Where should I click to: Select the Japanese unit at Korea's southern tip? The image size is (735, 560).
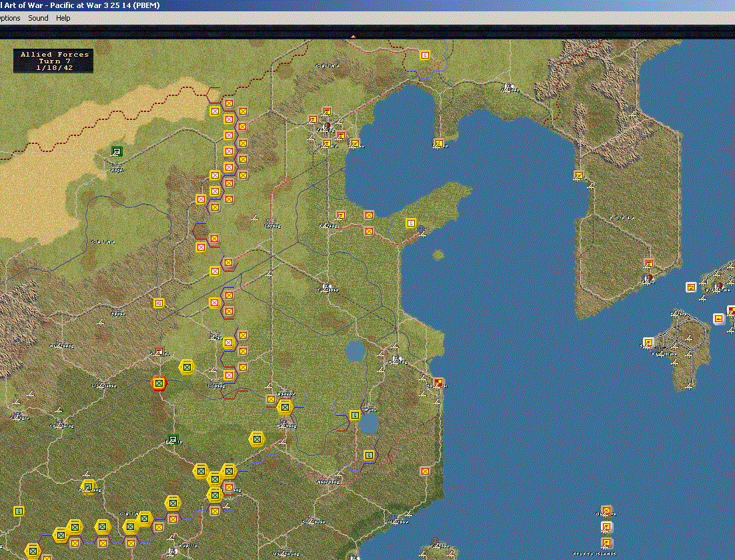(649, 263)
